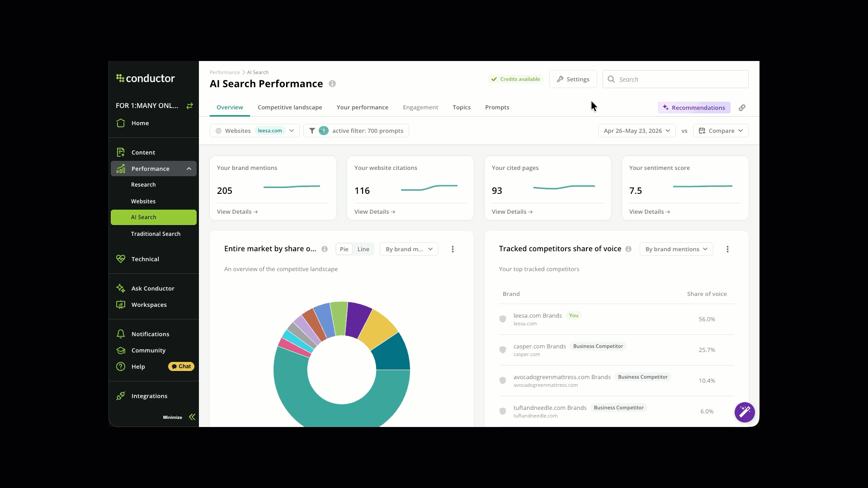Open the Recommendations button
The height and width of the screenshot is (488, 868).
(x=694, y=108)
